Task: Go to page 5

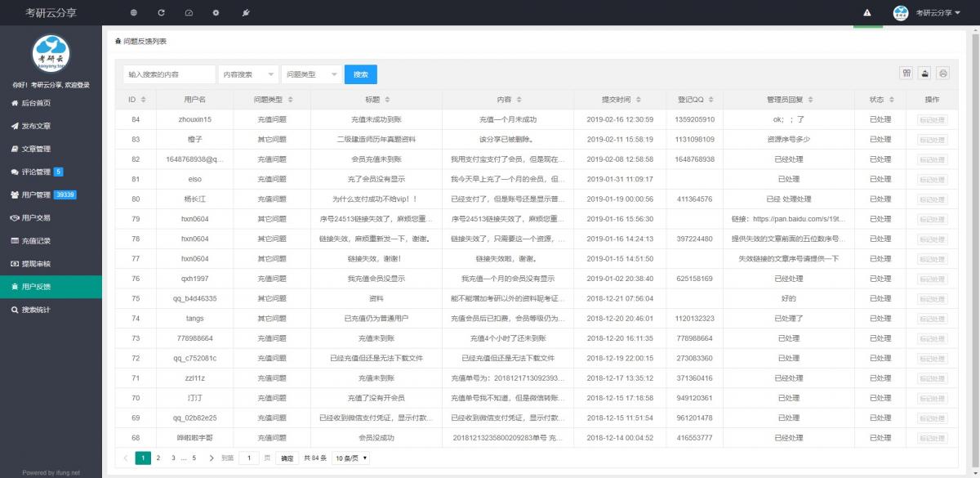Action: pos(194,458)
